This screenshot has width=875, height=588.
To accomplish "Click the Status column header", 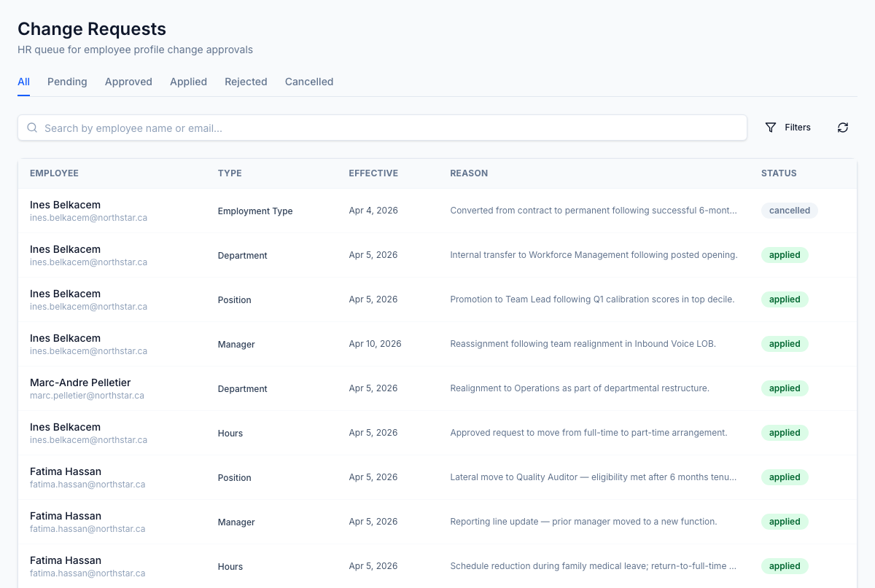I will (x=779, y=173).
